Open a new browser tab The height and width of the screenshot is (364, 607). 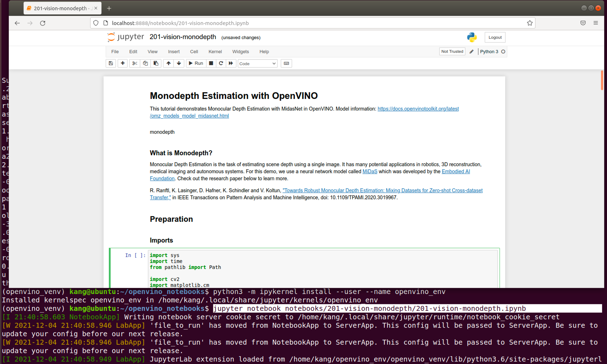coord(109,8)
